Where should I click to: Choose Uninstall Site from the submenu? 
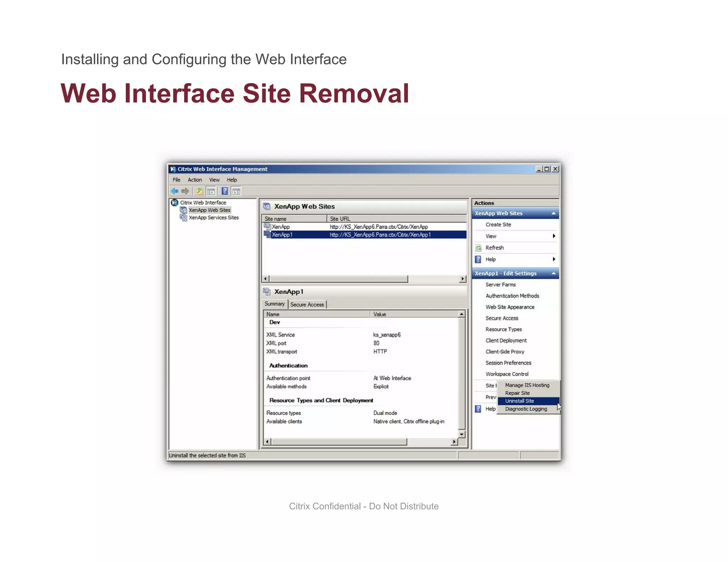[528, 401]
